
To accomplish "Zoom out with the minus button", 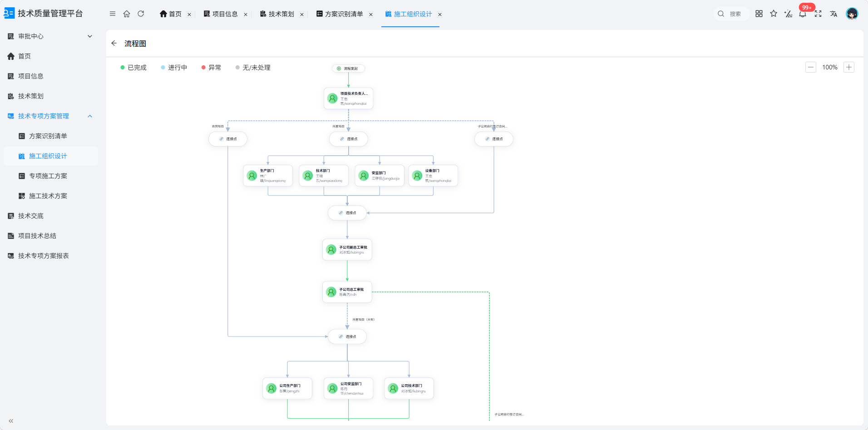I will pyautogui.click(x=811, y=67).
